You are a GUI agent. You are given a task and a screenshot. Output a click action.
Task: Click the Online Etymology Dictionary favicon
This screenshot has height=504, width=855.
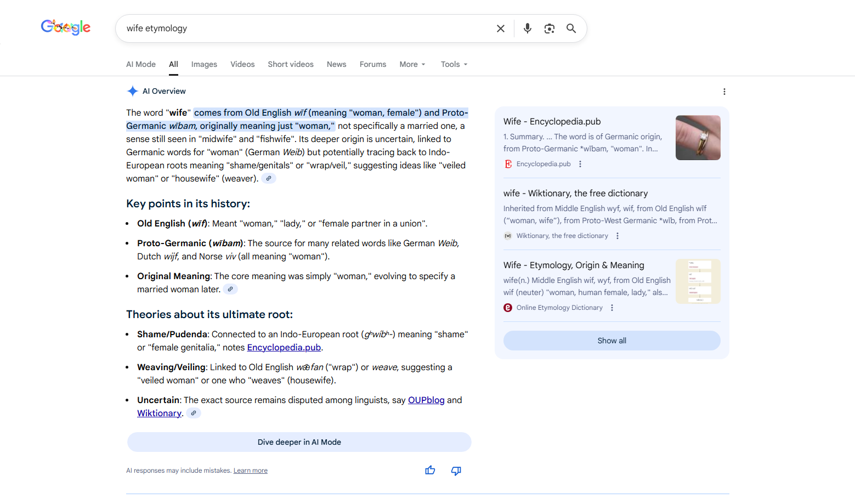(x=508, y=308)
